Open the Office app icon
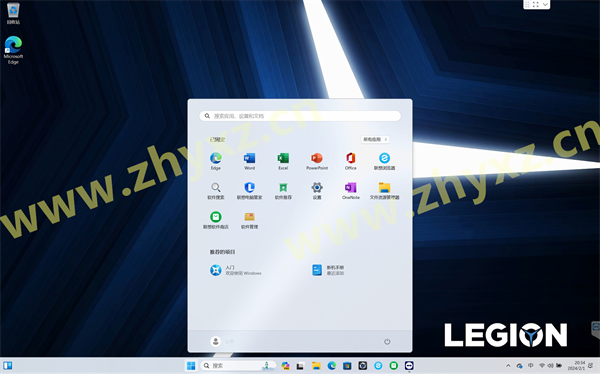The width and height of the screenshot is (600, 374). click(x=351, y=161)
